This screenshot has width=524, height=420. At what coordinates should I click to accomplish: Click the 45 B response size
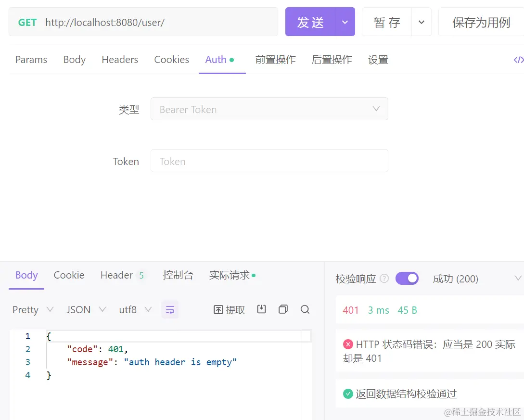point(407,310)
